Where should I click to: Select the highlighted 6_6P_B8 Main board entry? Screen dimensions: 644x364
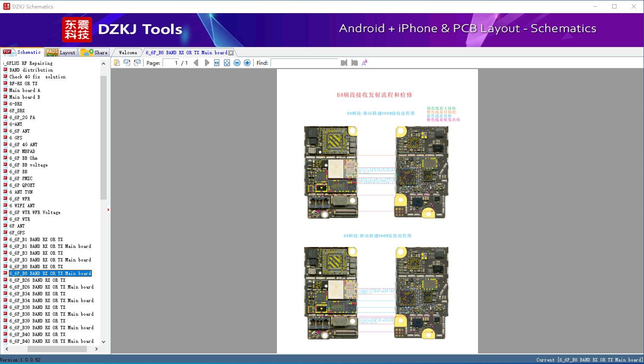pyautogui.click(x=50, y=273)
